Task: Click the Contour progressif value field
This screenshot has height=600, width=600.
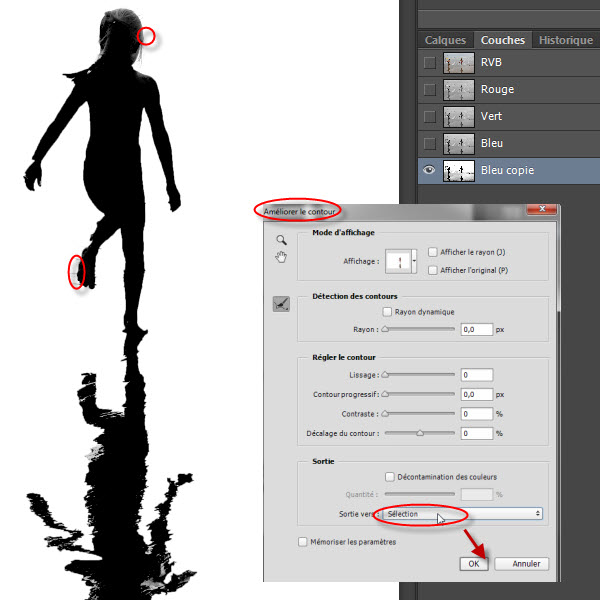Action: (476, 395)
